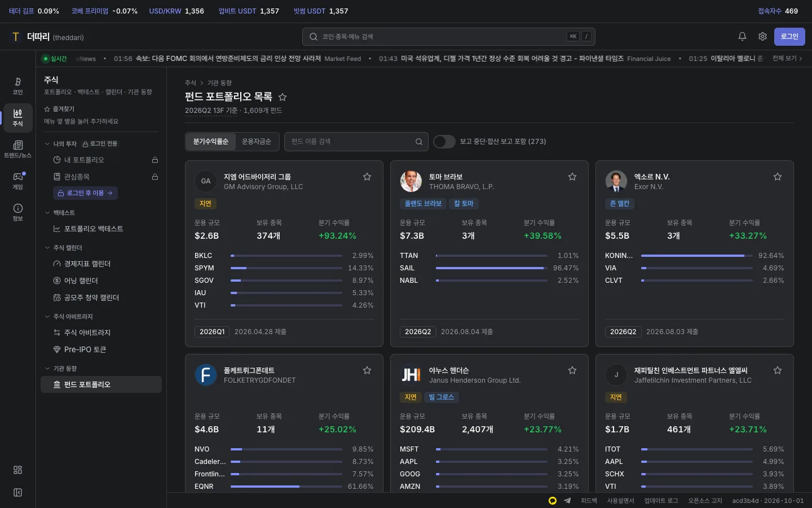The width and height of the screenshot is (812, 508).
Task: Open 포트폴리오 백테스트 menu item
Action: [101, 229]
